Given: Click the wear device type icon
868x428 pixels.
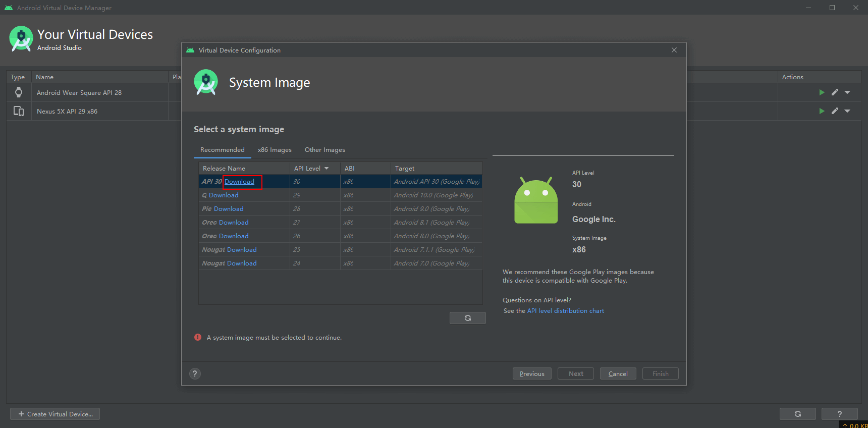Looking at the screenshot, I should click(19, 92).
